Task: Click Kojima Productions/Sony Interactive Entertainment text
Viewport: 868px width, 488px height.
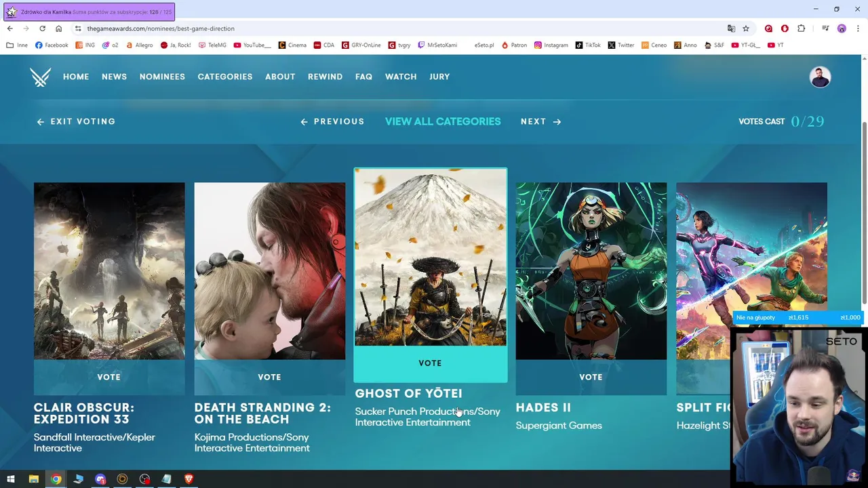Action: click(252, 443)
